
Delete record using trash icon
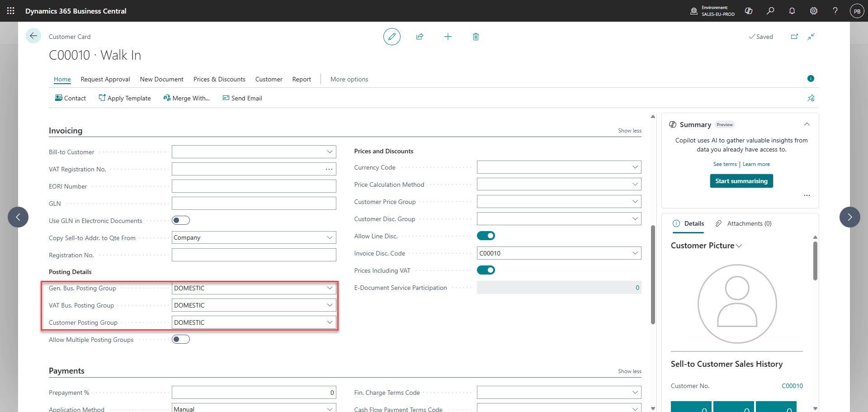[476, 37]
